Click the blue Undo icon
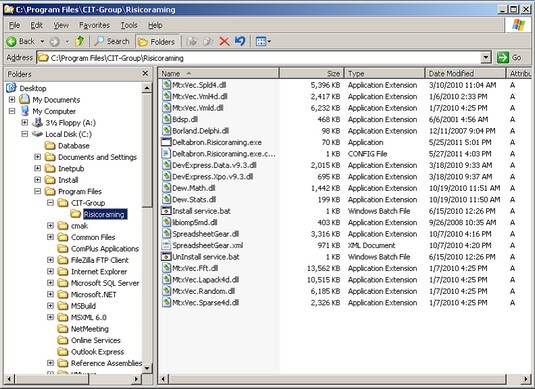The height and width of the screenshot is (389, 535). click(240, 41)
